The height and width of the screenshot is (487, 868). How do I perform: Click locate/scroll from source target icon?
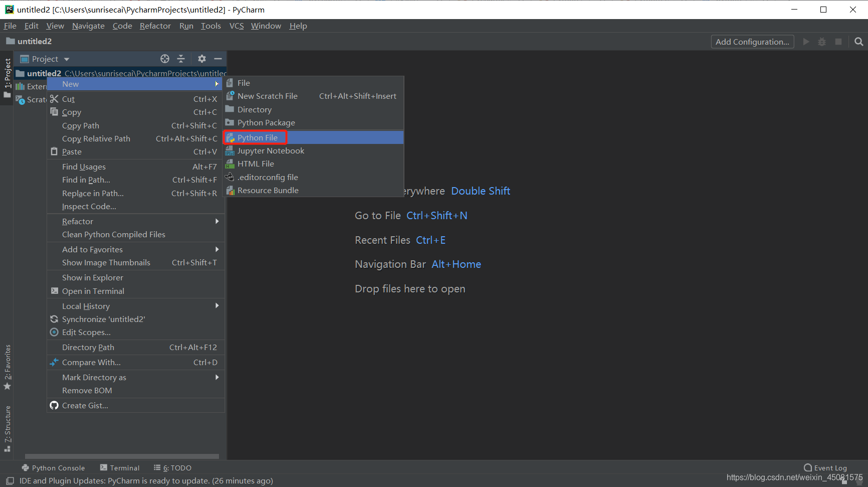coord(165,59)
